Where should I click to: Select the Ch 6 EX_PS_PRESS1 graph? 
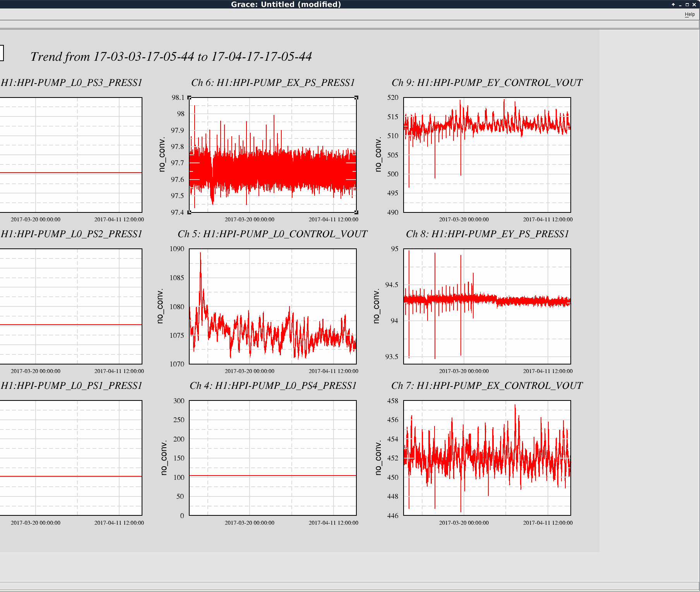point(273,155)
